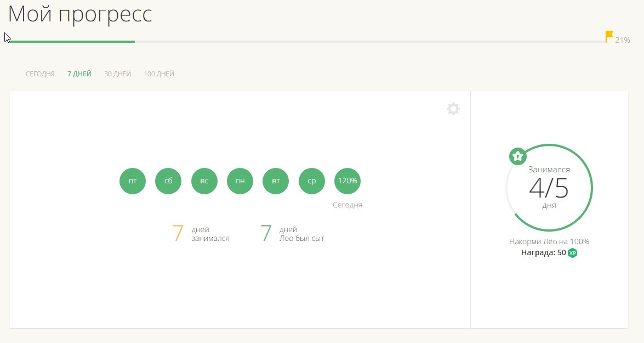This screenshot has height=343, width=644.
Task: Select the вс day circle
Action: [x=204, y=181]
